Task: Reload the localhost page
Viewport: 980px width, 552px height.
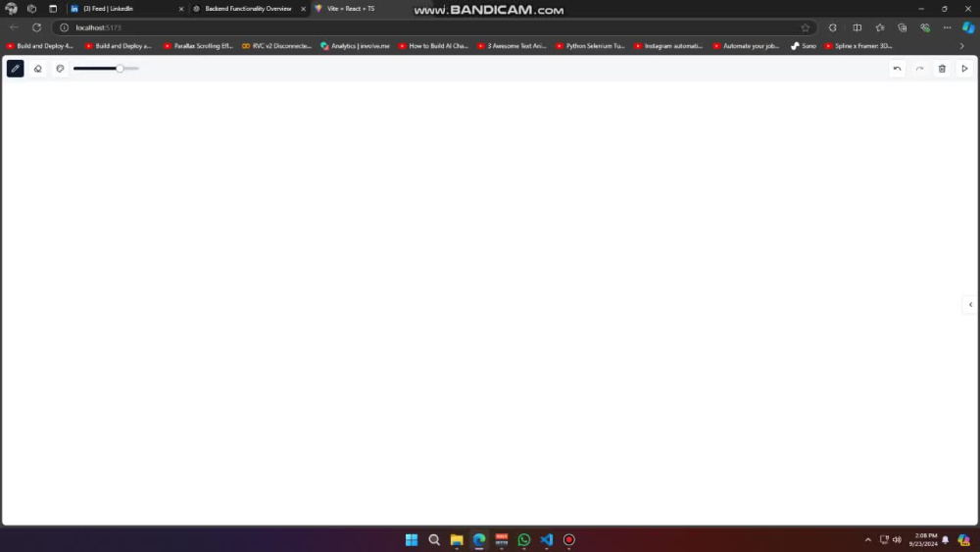Action: (x=37, y=27)
